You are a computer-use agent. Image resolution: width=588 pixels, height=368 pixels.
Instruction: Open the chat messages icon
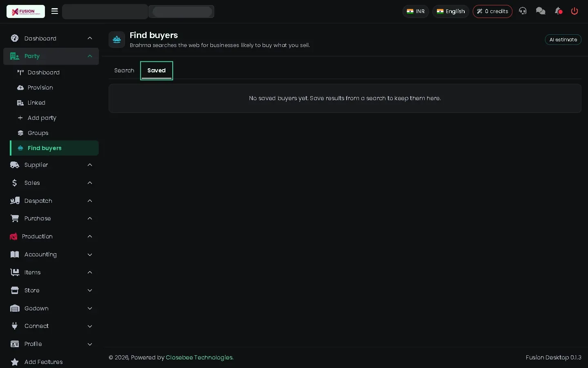point(541,11)
